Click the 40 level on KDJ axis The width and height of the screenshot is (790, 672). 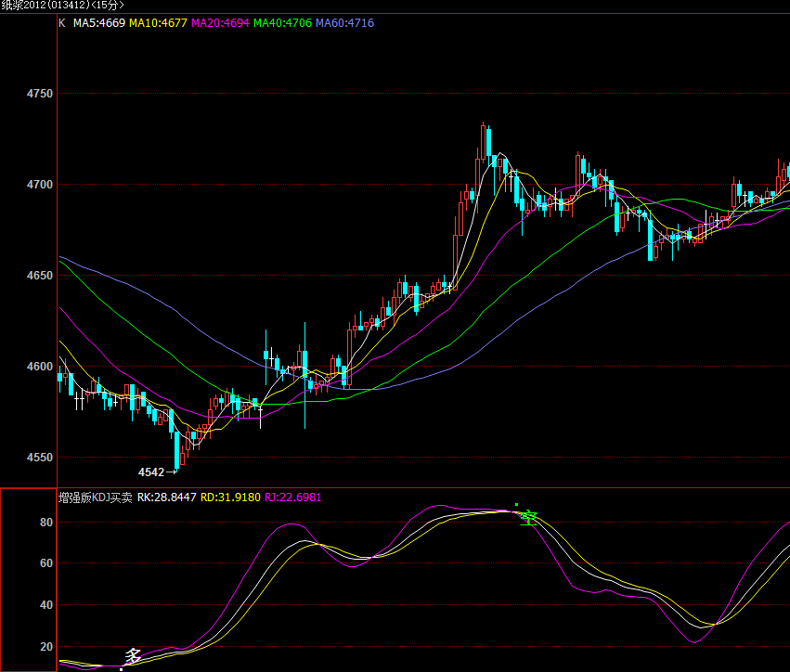tap(46, 605)
